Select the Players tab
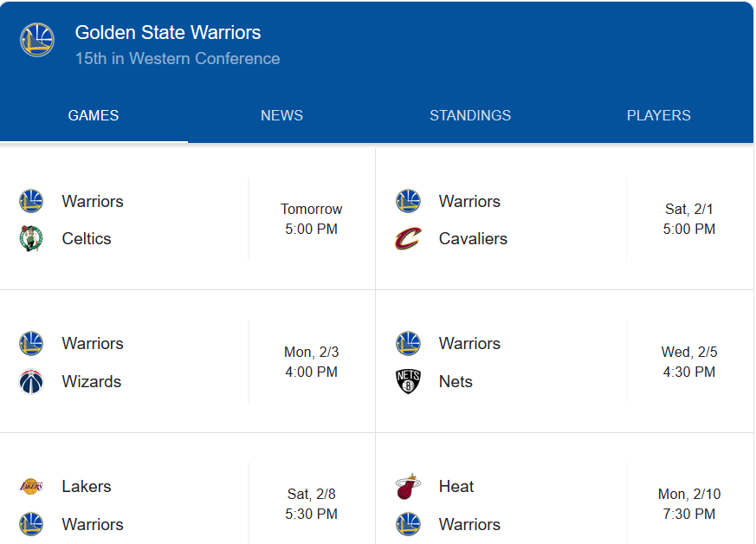Viewport: 756px width, 544px height. click(x=659, y=115)
